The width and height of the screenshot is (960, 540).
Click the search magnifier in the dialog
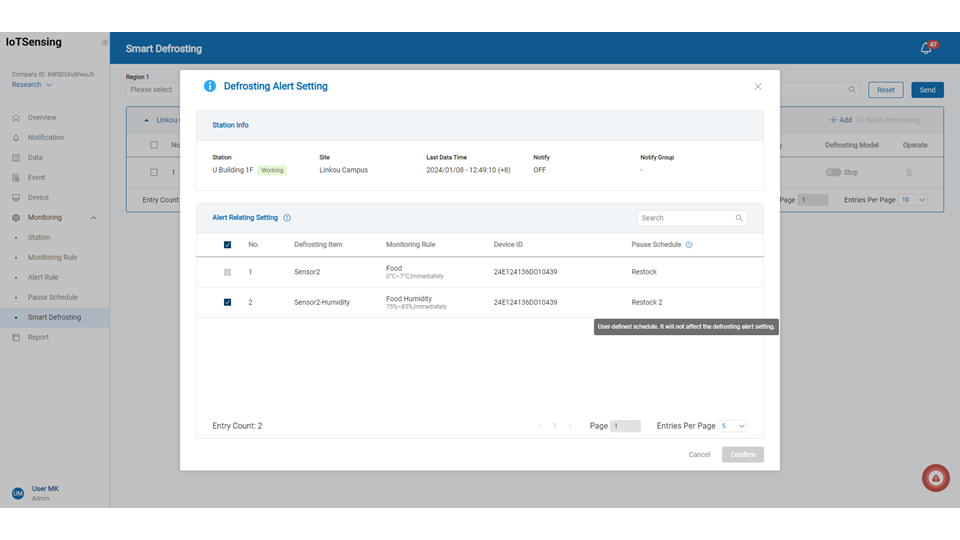739,218
